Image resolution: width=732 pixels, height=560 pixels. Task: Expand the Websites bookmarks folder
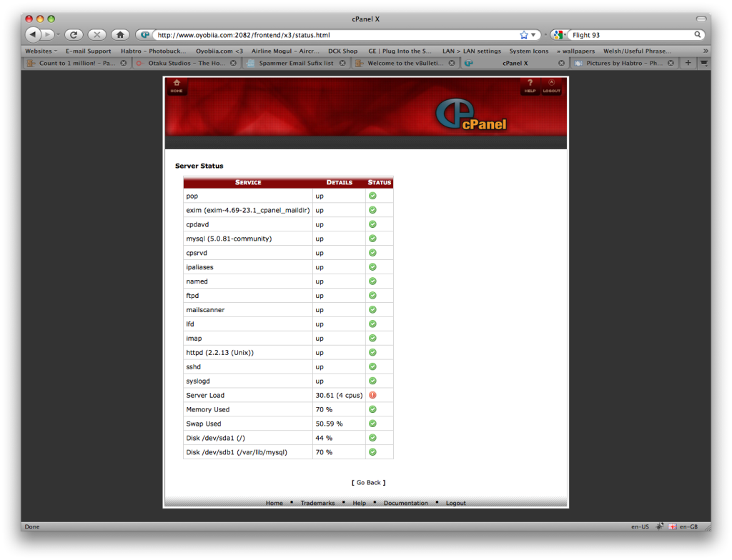point(41,51)
